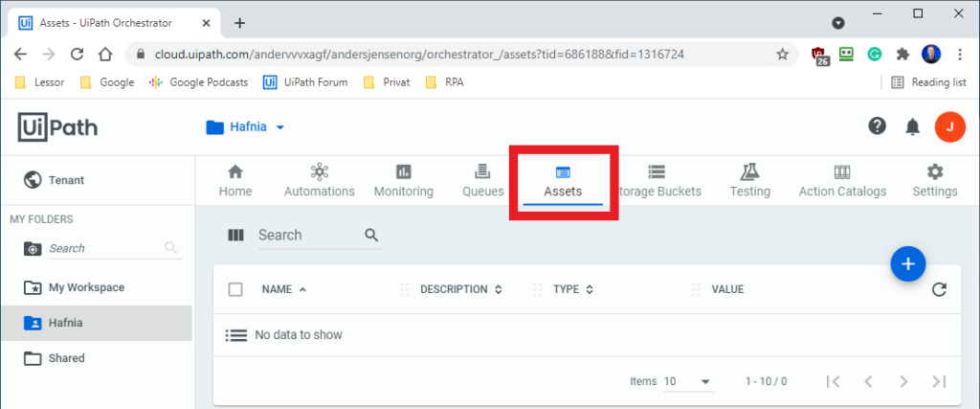Click the MY FOLDERS heading

coord(41,219)
